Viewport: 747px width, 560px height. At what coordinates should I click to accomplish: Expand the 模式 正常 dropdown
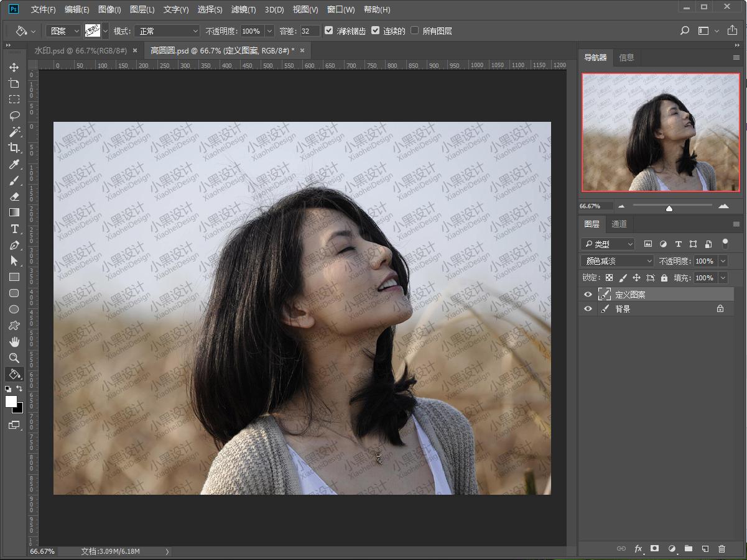pos(167,30)
